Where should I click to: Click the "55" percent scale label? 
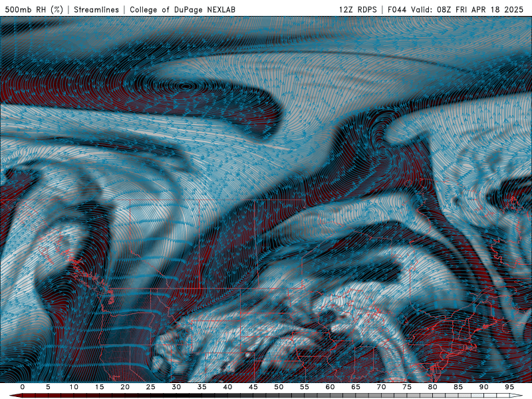(305, 387)
